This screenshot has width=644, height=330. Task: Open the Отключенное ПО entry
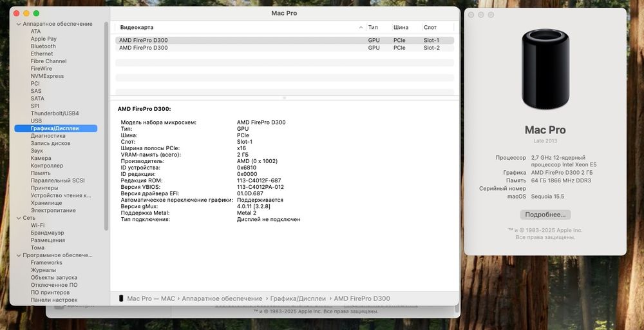pyautogui.click(x=54, y=285)
